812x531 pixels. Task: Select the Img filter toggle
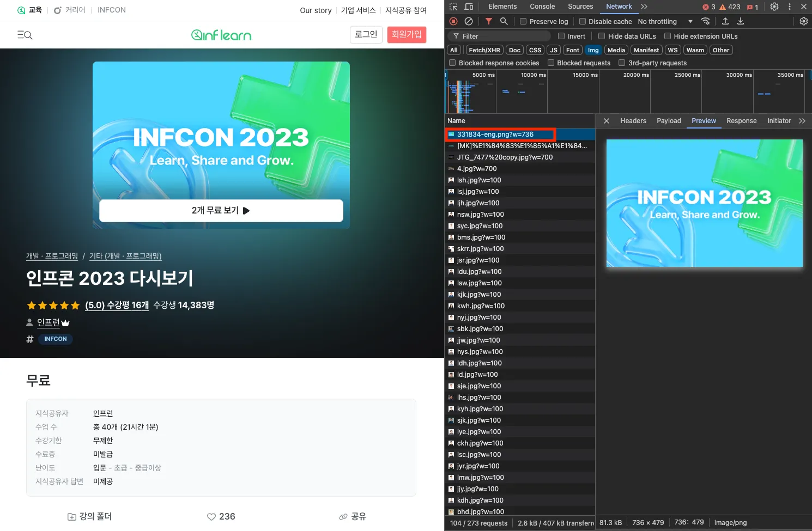593,50
